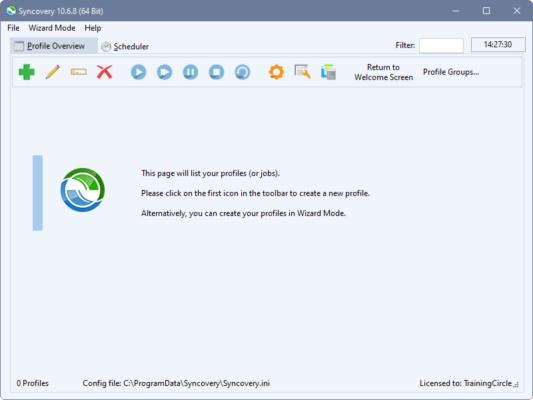Click the blue circular refresh icon
Image resolution: width=533 pixels, height=400 pixels.
[x=242, y=72]
